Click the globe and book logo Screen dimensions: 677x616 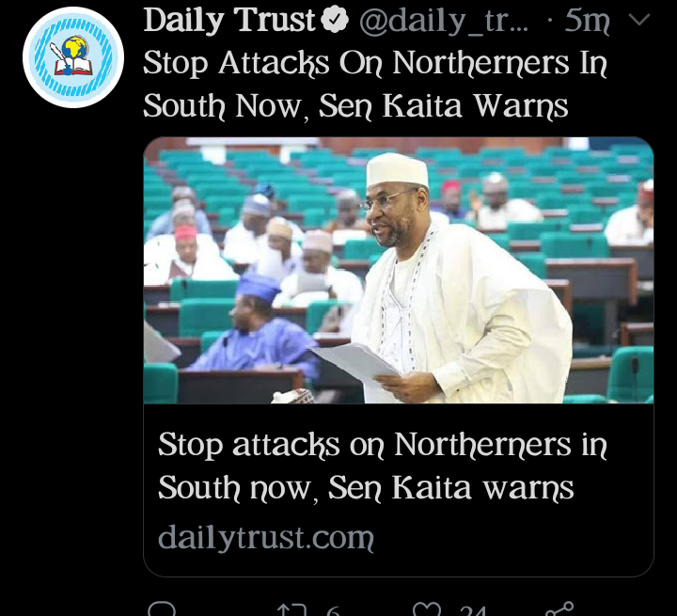(x=73, y=56)
